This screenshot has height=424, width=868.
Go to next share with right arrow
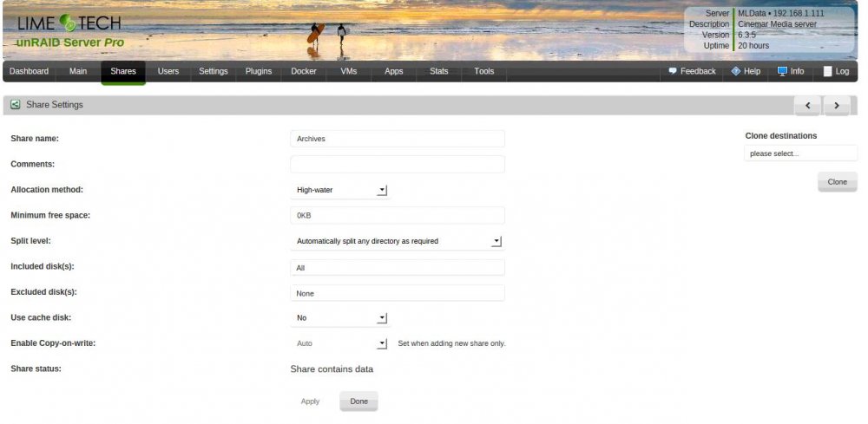(837, 105)
